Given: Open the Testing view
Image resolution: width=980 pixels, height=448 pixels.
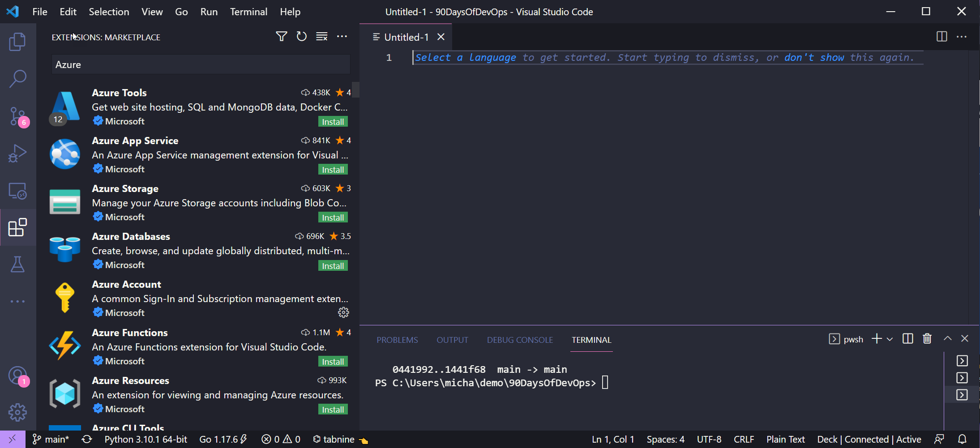Looking at the screenshot, I should click(x=17, y=264).
